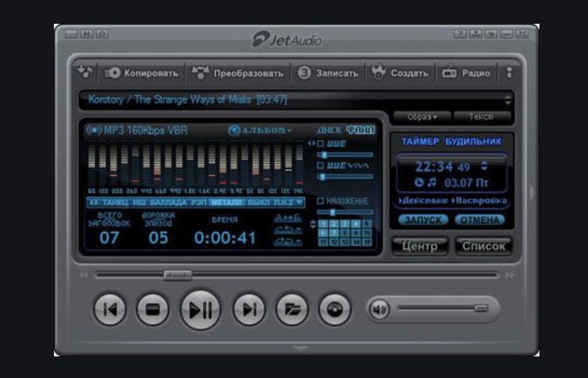
Task: Click the playback seek bar thumb
Action: [x=178, y=275]
